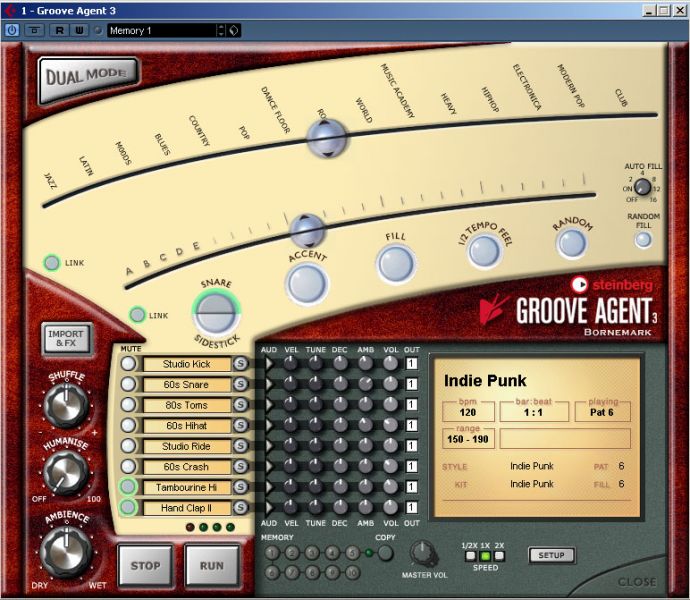Select the HIPHOP style label
The height and width of the screenshot is (600, 690).
489,99
